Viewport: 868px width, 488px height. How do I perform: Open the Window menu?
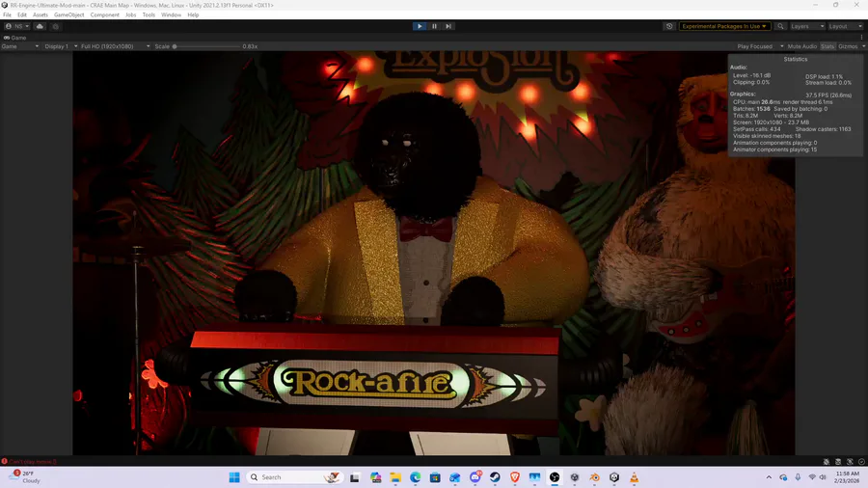click(171, 14)
